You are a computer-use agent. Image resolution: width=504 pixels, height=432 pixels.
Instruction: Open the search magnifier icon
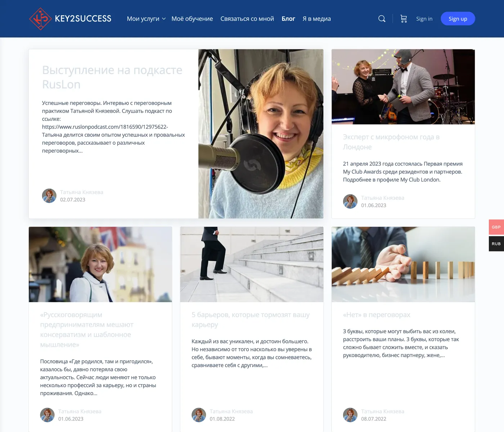pos(382,19)
